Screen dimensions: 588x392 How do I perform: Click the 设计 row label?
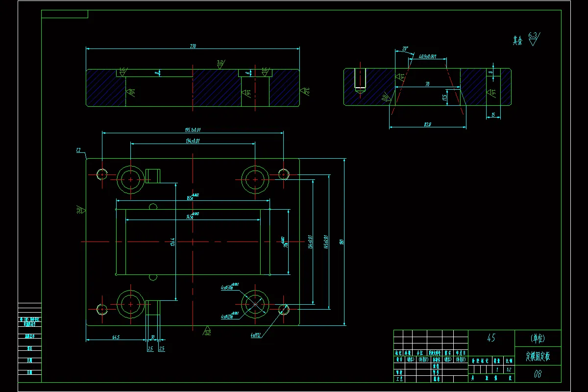[398, 359]
